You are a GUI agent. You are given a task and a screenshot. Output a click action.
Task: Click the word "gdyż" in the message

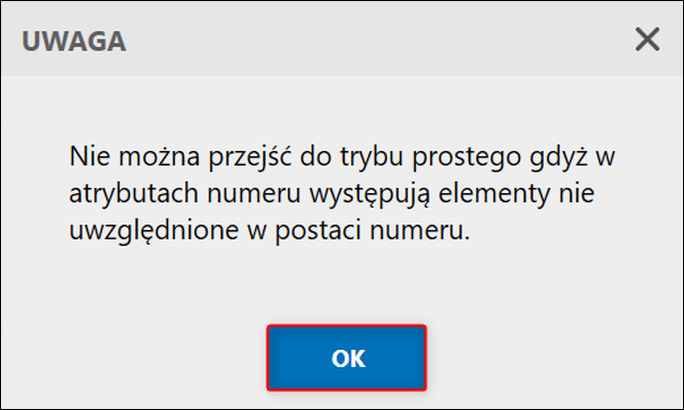click(x=559, y=157)
